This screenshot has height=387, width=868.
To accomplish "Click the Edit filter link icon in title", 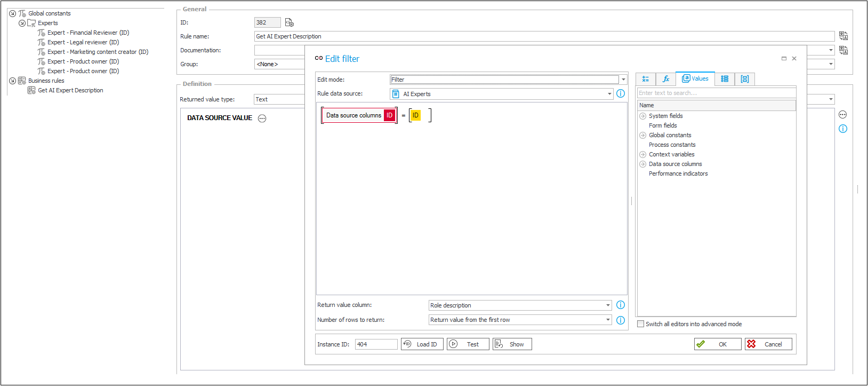I will [x=319, y=58].
